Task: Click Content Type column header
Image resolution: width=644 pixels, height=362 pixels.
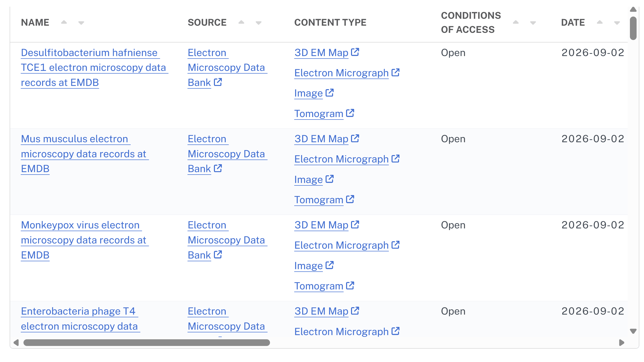Action: 330,22
